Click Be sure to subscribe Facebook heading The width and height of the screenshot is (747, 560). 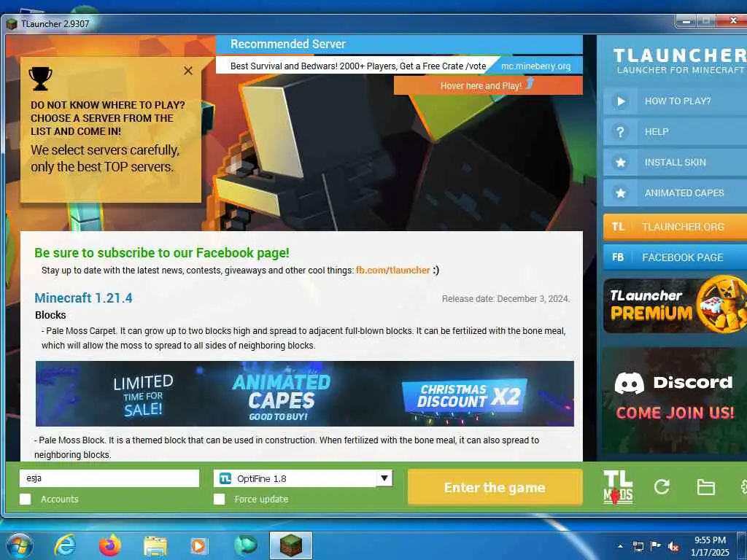162,253
